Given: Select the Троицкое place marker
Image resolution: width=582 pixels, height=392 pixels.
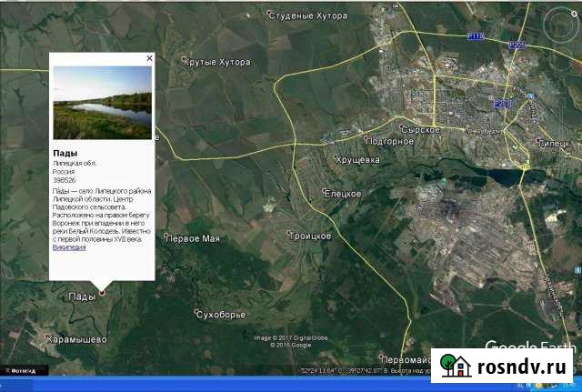Looking at the screenshot, I should [x=287, y=236].
